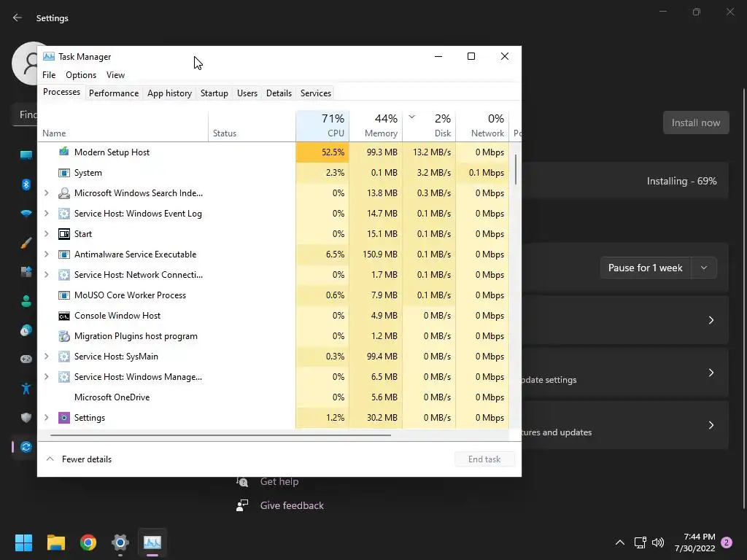Image resolution: width=747 pixels, height=560 pixels.
Task: Click the Task Manager horizontal scrollbar
Action: (220, 435)
